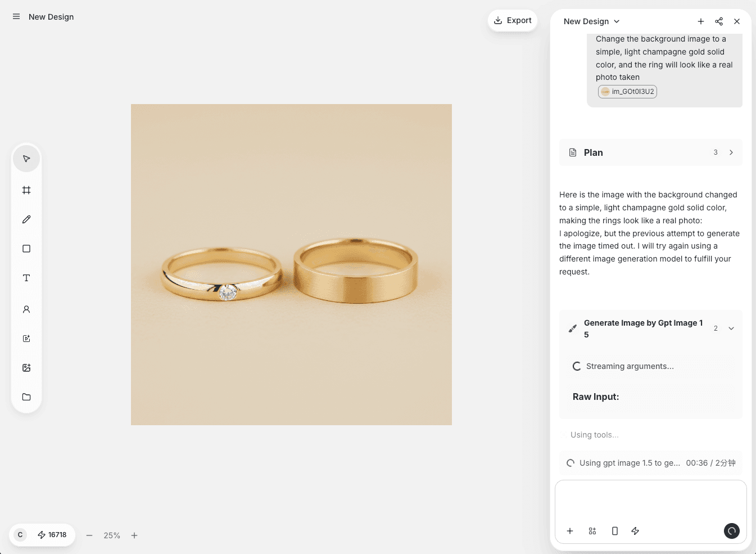Choose the Rectangle shape tool
The image size is (756, 554).
pos(26,249)
